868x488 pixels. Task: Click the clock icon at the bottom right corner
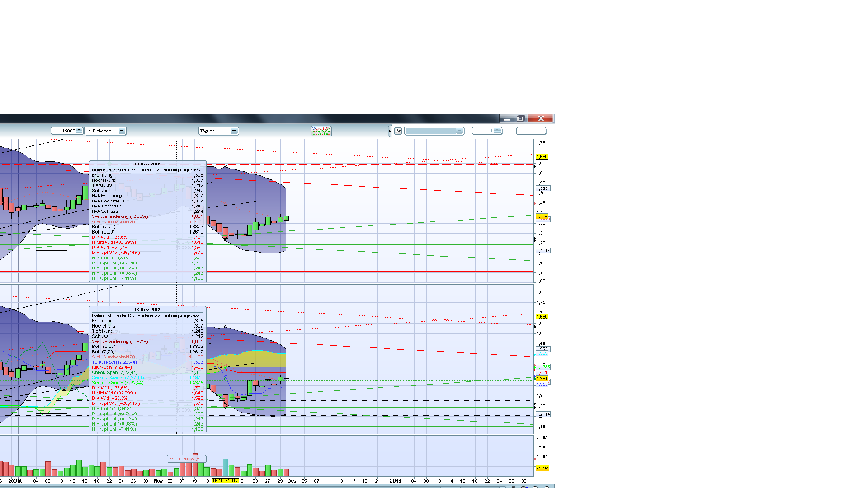tap(546, 487)
